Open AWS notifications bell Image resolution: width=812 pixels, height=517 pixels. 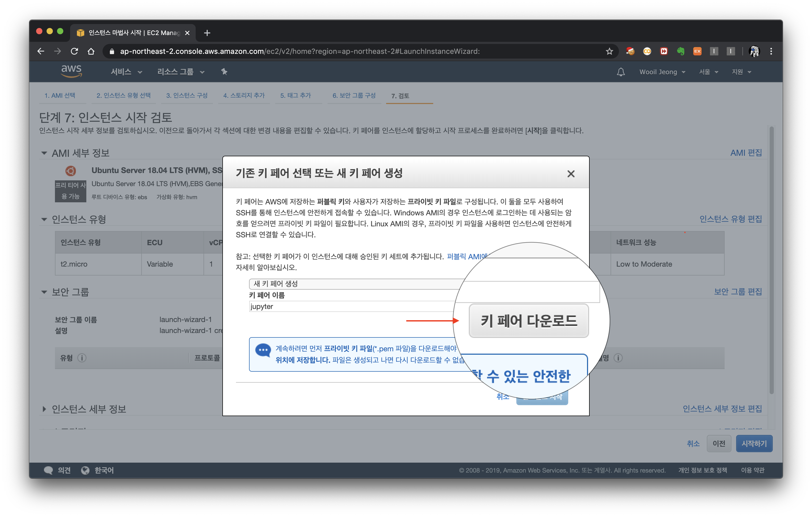click(621, 72)
